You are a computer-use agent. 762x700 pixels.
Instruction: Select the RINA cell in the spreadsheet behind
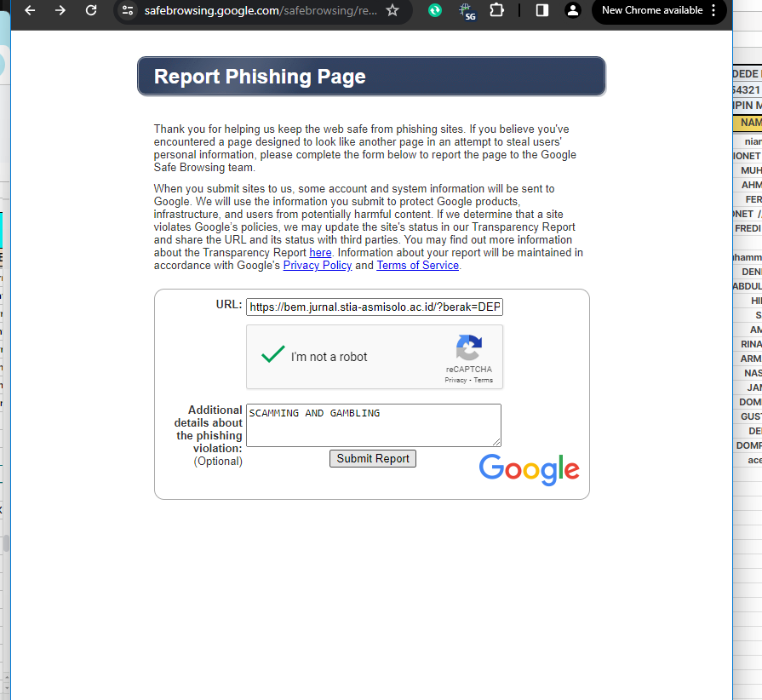(x=748, y=344)
